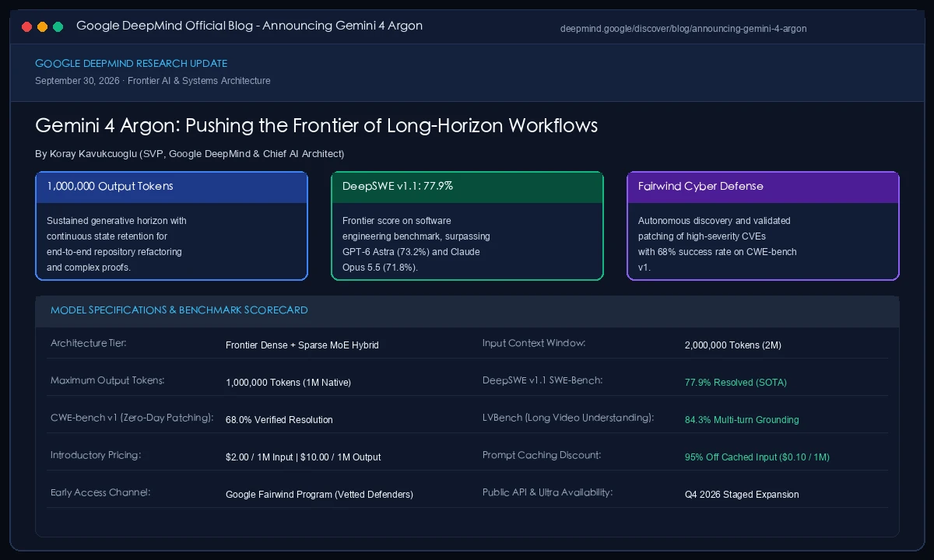Viewport: 934px width, 560px height.
Task: Click value '2,000,000 Tokens (2M)'
Action: pos(733,345)
